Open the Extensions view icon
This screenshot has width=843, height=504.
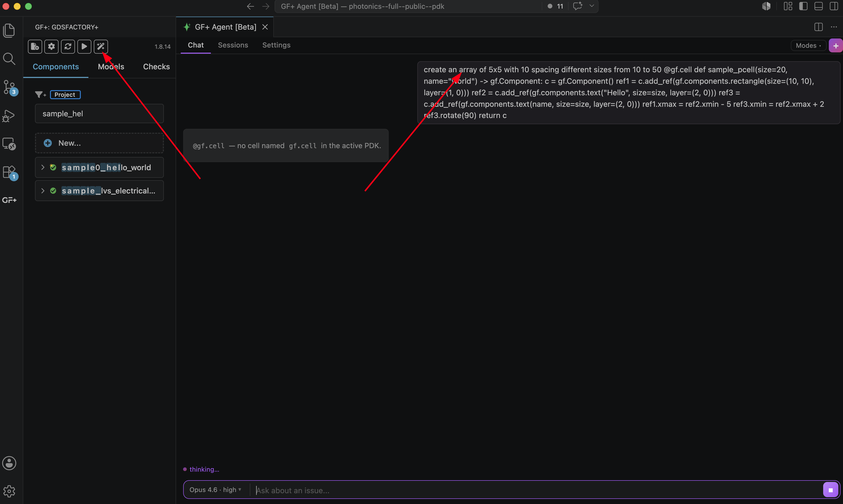(x=9, y=172)
